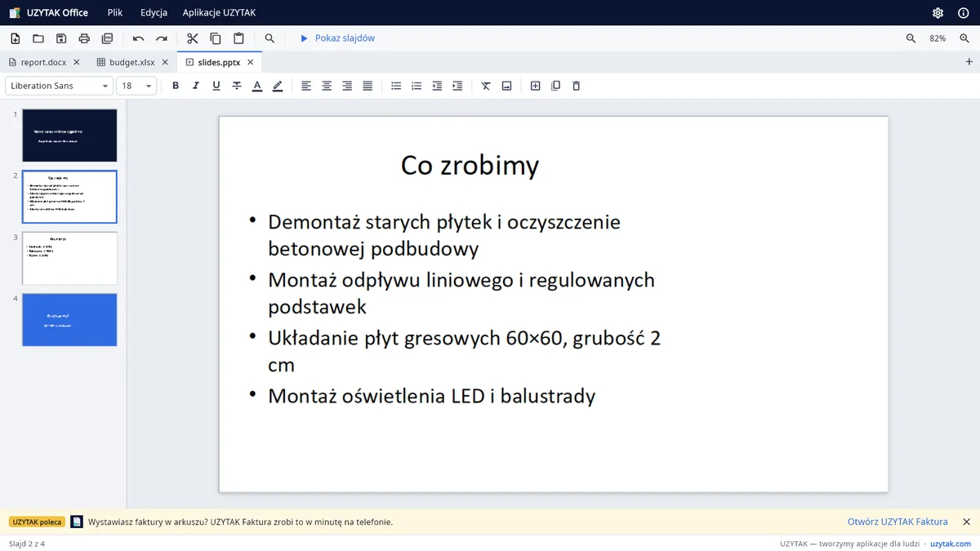Decrease the indent
This screenshot has width=980, height=551.
coord(437,86)
